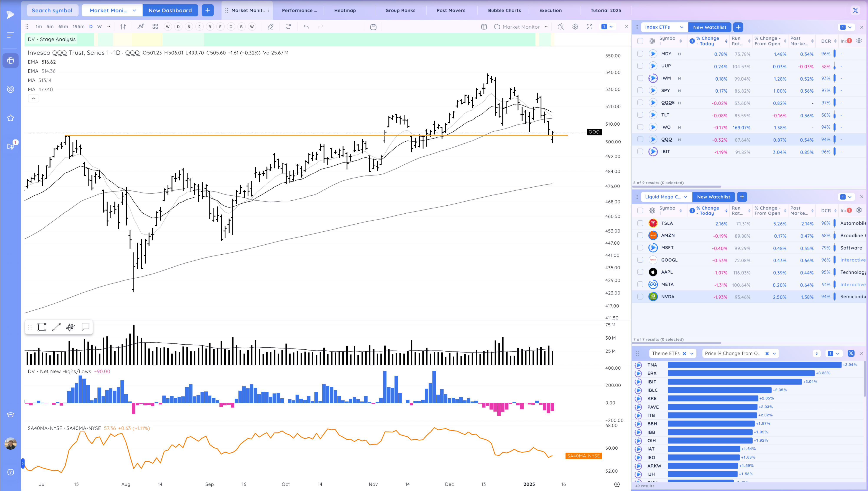868x491 pixels.
Task: Open the chart layout panel icon
Action: coord(484,27)
